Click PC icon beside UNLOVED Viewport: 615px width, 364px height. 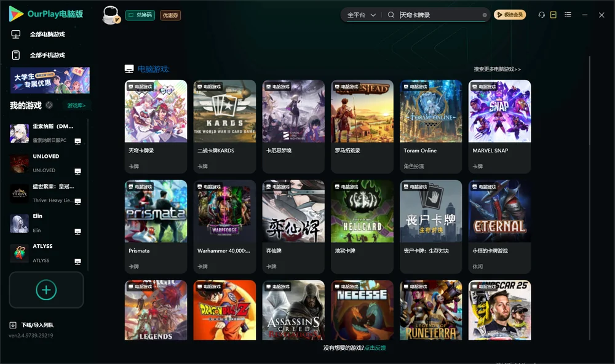77,172
